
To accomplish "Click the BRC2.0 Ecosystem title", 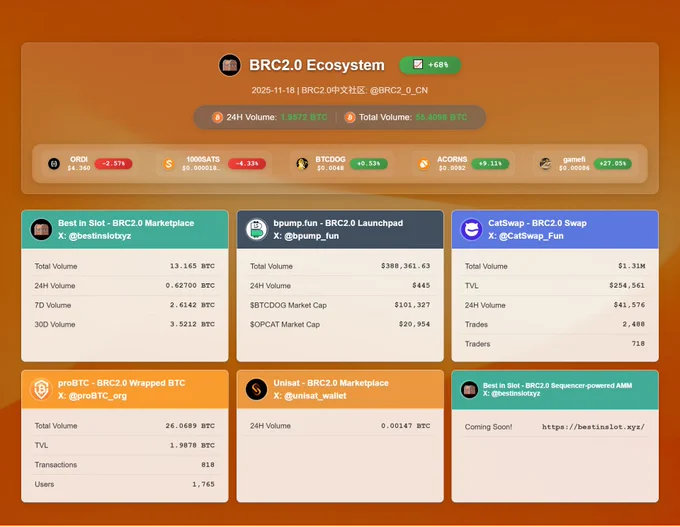I will [x=317, y=65].
